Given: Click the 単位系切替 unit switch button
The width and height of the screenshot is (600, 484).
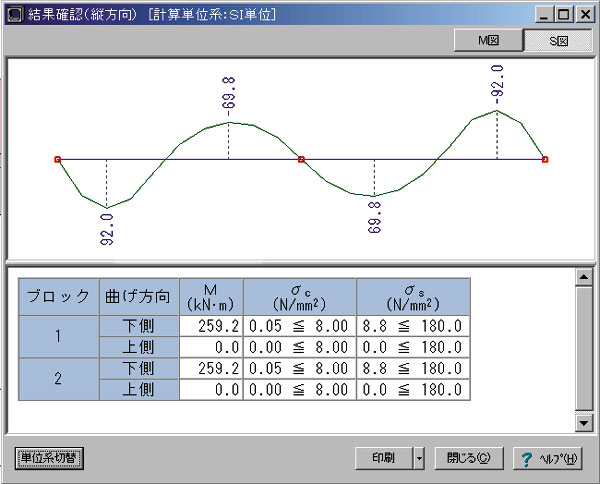Looking at the screenshot, I should (x=49, y=459).
